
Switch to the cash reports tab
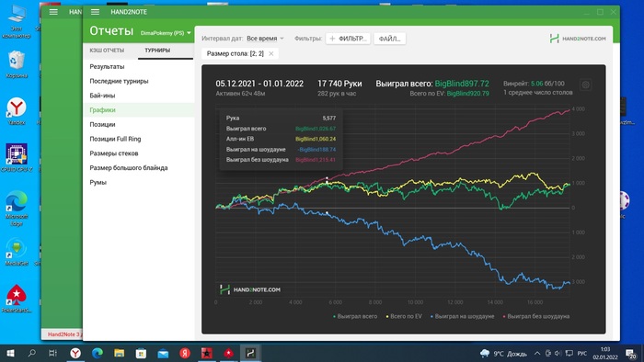107,51
